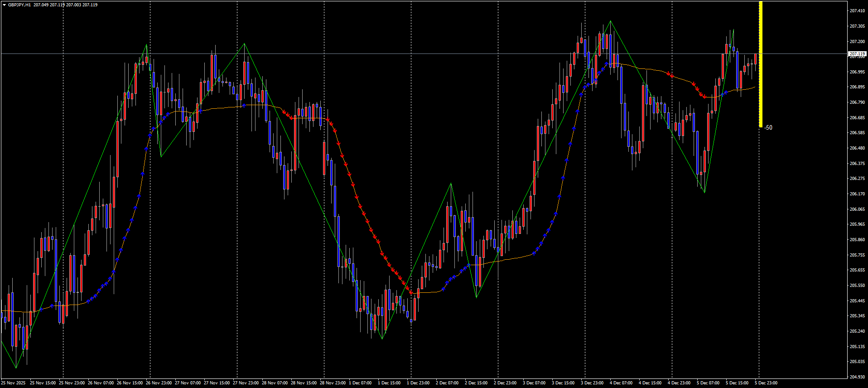Select the last blue up-arrow signal on the orange line
Screen dimensions: 868x388
click(x=726, y=92)
